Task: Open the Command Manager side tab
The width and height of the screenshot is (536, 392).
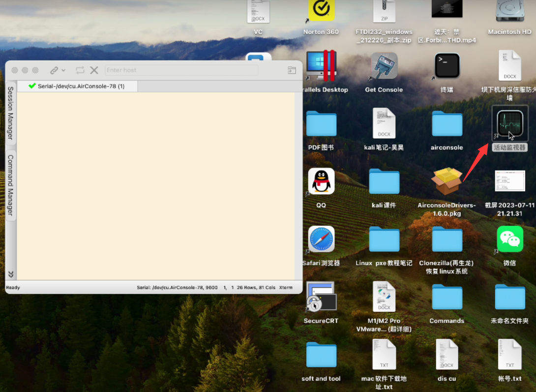Action: [x=11, y=185]
